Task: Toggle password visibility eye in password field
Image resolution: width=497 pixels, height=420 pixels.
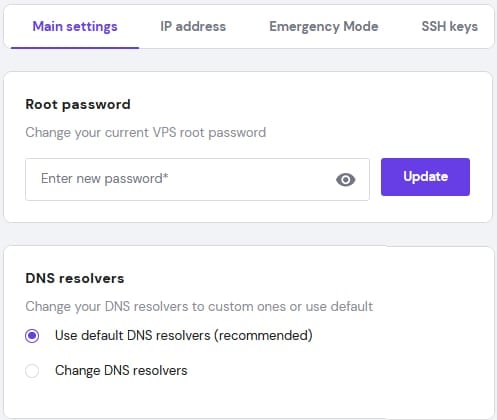Action: pos(345,180)
